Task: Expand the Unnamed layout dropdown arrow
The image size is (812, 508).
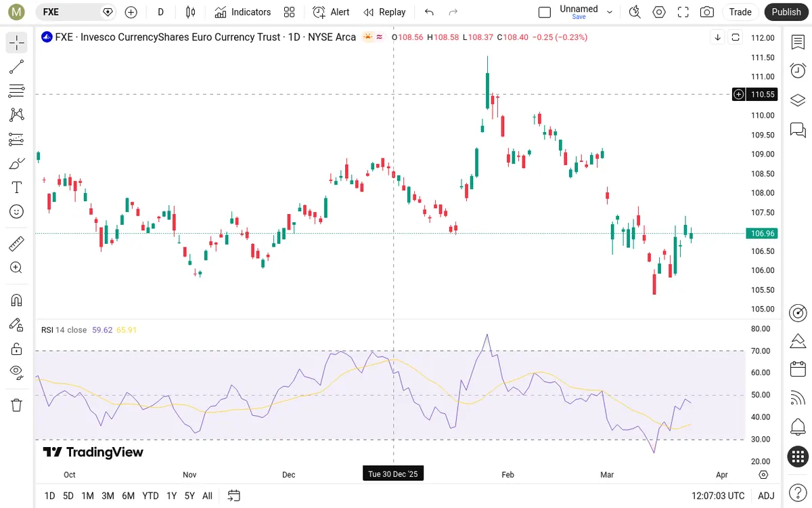Action: (610, 12)
